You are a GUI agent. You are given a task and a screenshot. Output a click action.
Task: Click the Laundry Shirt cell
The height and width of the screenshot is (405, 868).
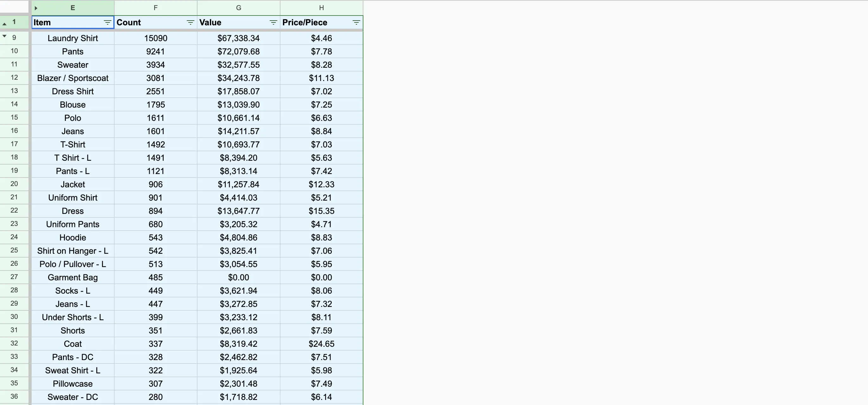(x=73, y=38)
